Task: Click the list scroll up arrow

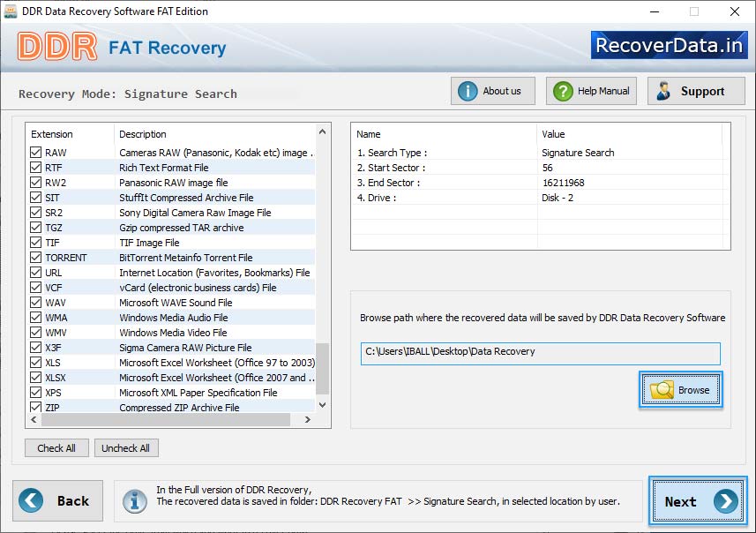Action: click(323, 131)
